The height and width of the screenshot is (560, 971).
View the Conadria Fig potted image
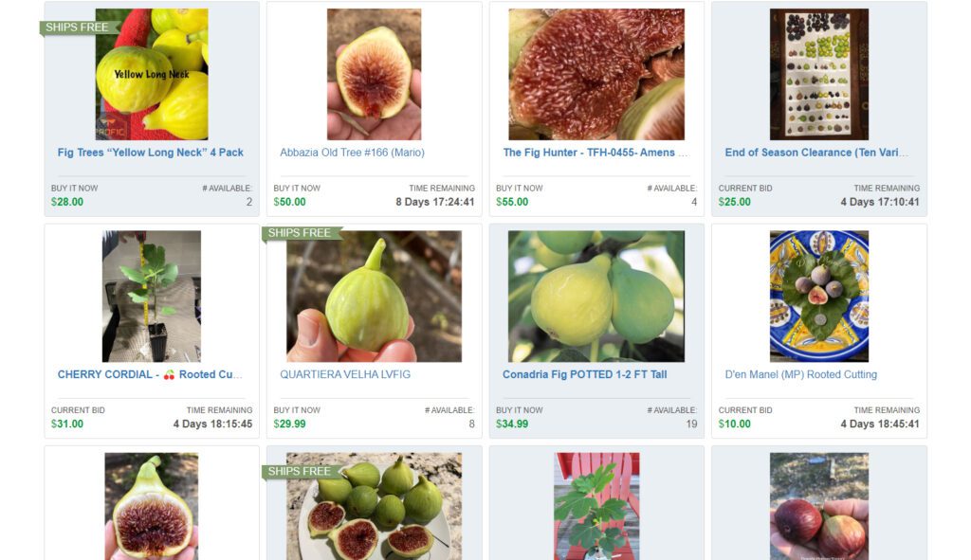[x=596, y=297]
